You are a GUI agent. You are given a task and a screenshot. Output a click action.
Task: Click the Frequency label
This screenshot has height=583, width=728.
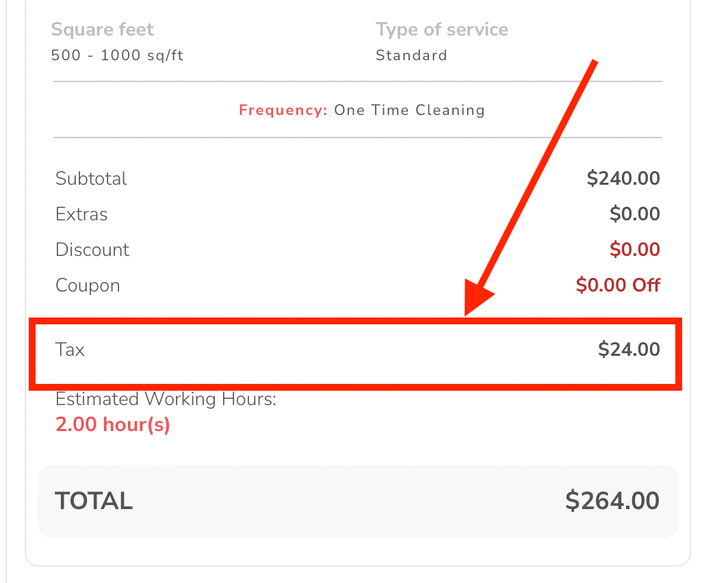(x=283, y=110)
